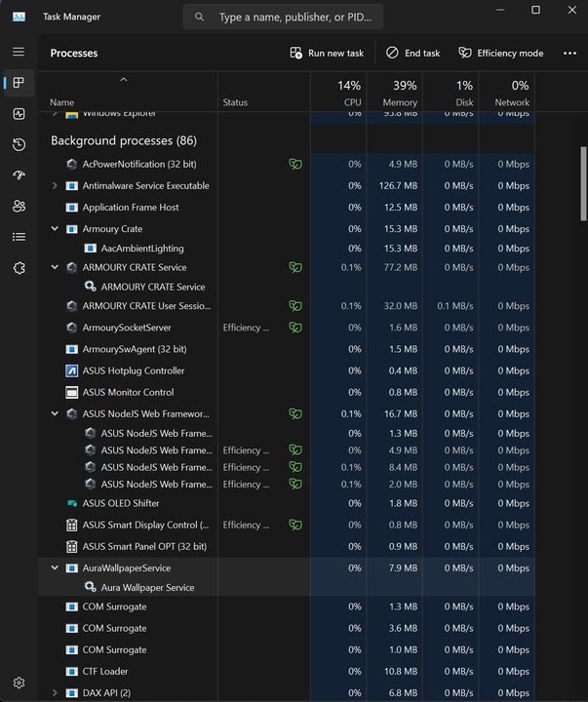The image size is (588, 702).
Task: Click the Run new task icon
Action: tap(295, 53)
